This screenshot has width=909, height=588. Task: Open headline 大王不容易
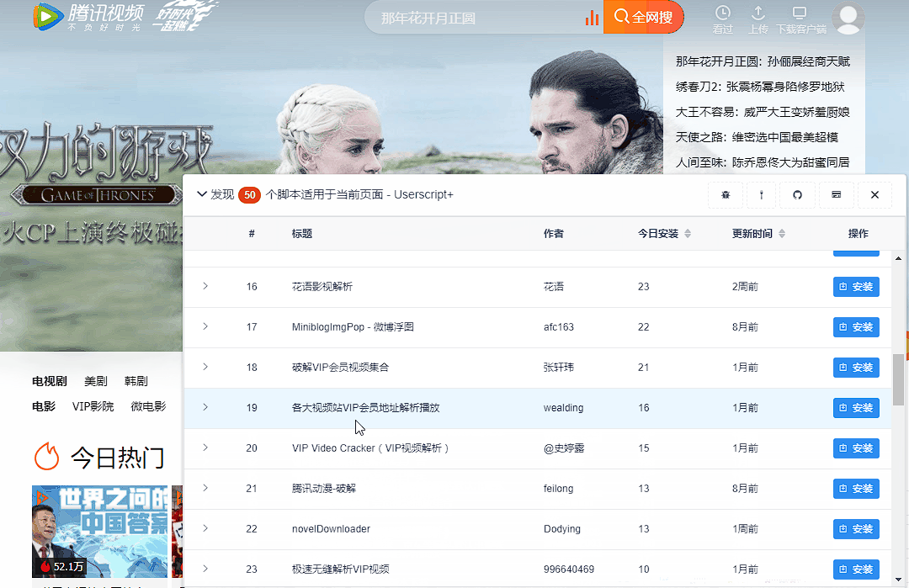point(763,112)
